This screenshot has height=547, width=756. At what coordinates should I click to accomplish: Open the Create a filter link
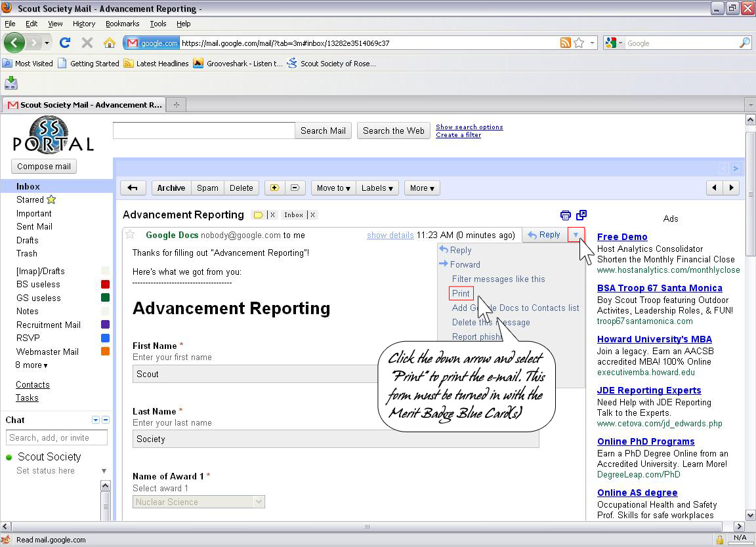click(x=458, y=135)
